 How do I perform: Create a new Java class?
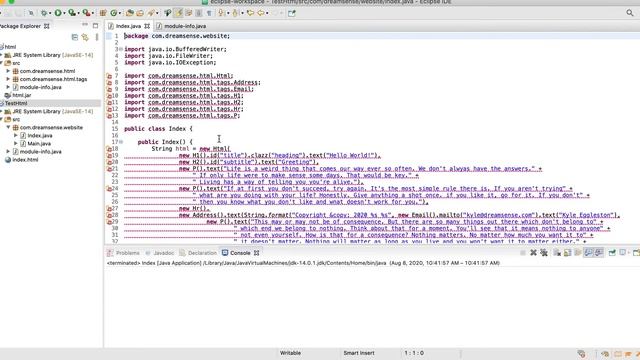(x=113, y=13)
